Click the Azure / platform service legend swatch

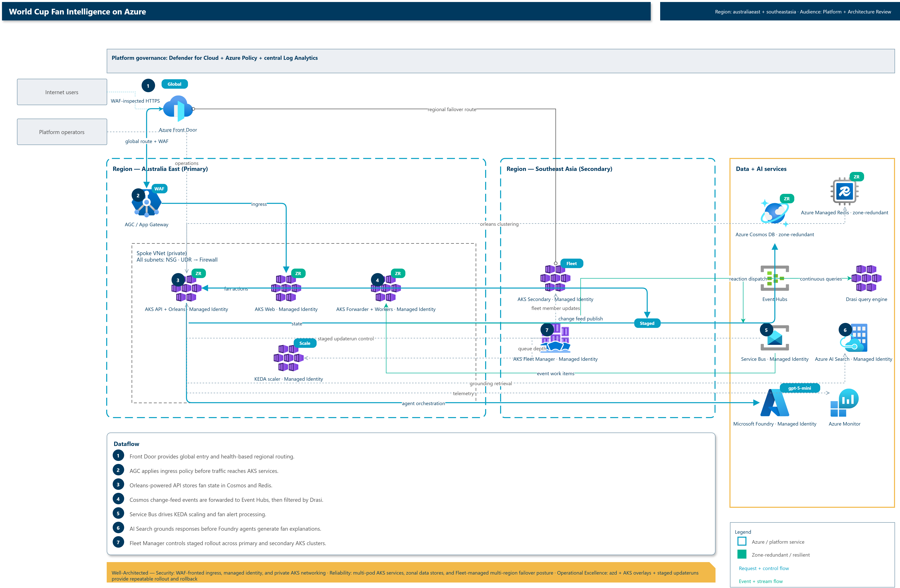(742, 541)
